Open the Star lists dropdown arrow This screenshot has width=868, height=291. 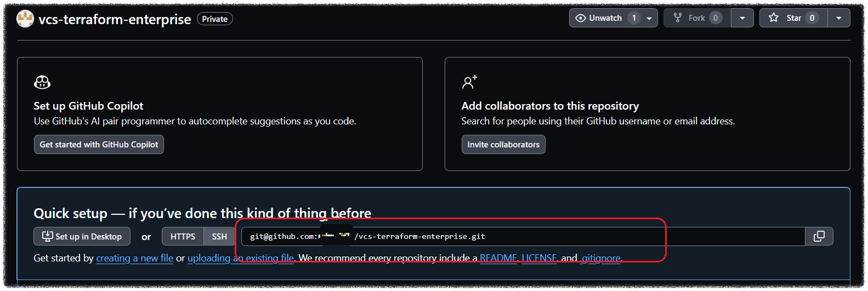tap(839, 18)
